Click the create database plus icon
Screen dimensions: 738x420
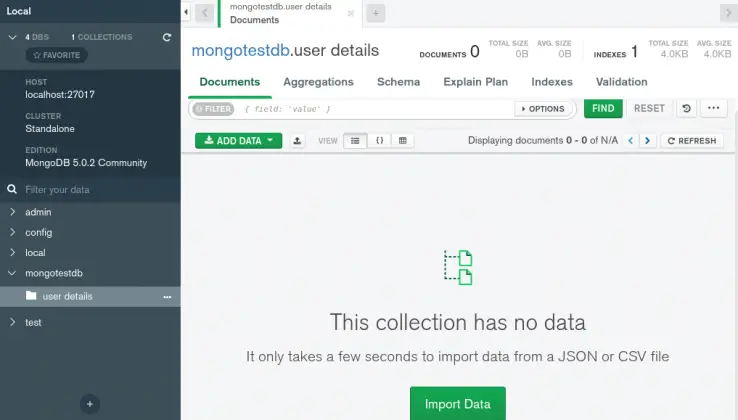pyautogui.click(x=90, y=404)
